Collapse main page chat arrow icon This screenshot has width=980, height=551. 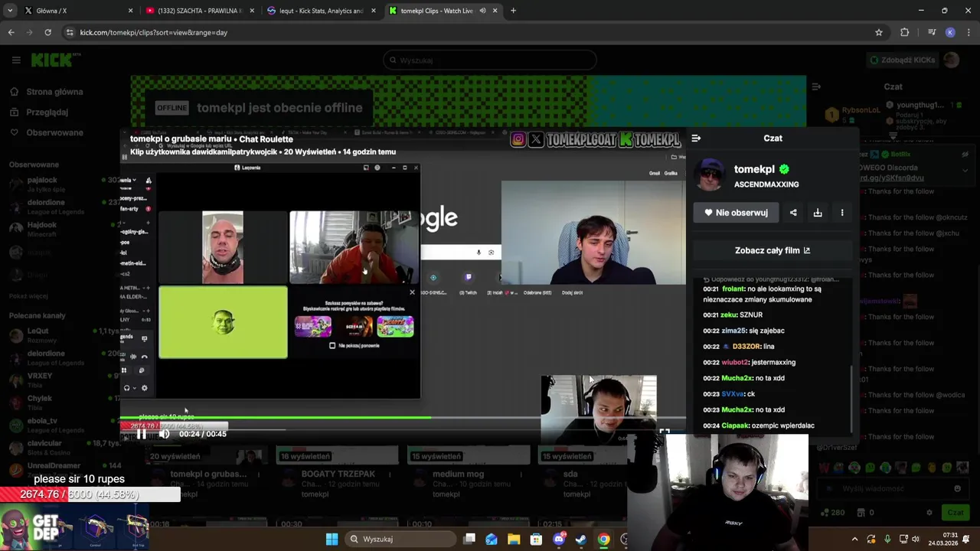tap(816, 86)
